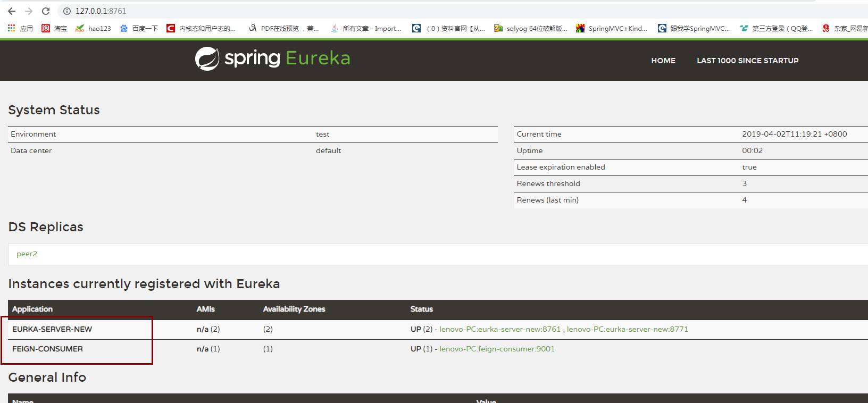Click n/a (2) AMIs cell
The image size is (868, 403).
click(208, 329)
